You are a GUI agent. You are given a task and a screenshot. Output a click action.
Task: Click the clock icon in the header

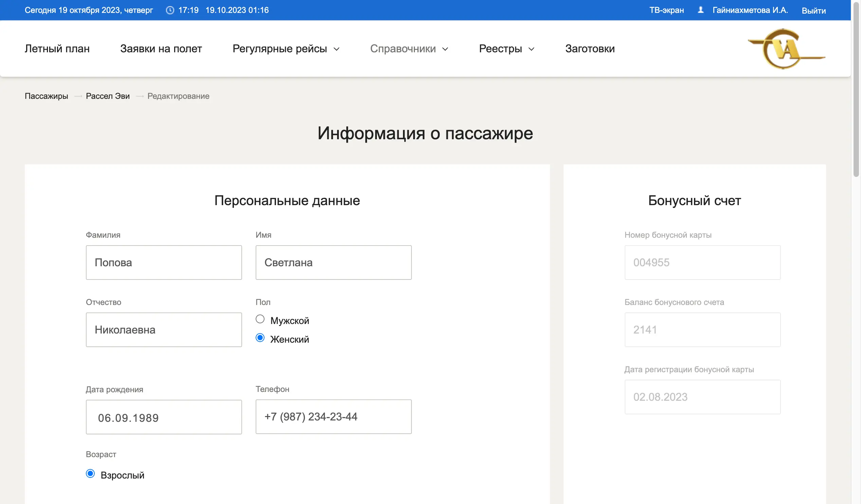[x=170, y=10]
